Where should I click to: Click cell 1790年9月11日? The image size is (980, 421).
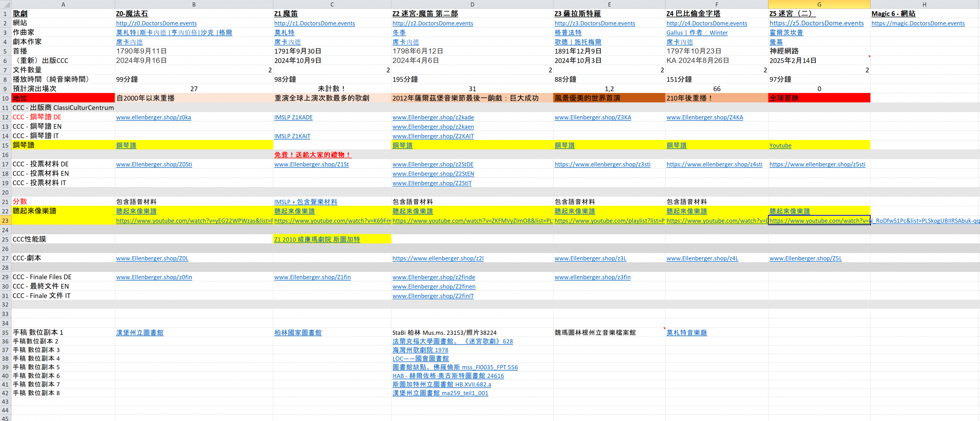[194, 51]
